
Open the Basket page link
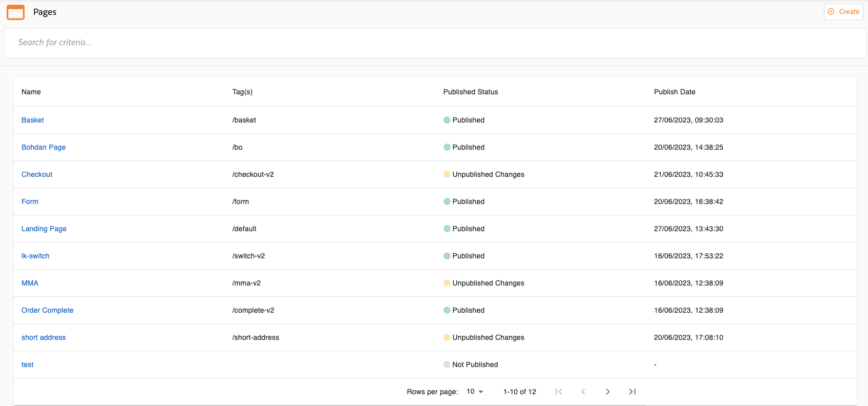pyautogui.click(x=33, y=120)
